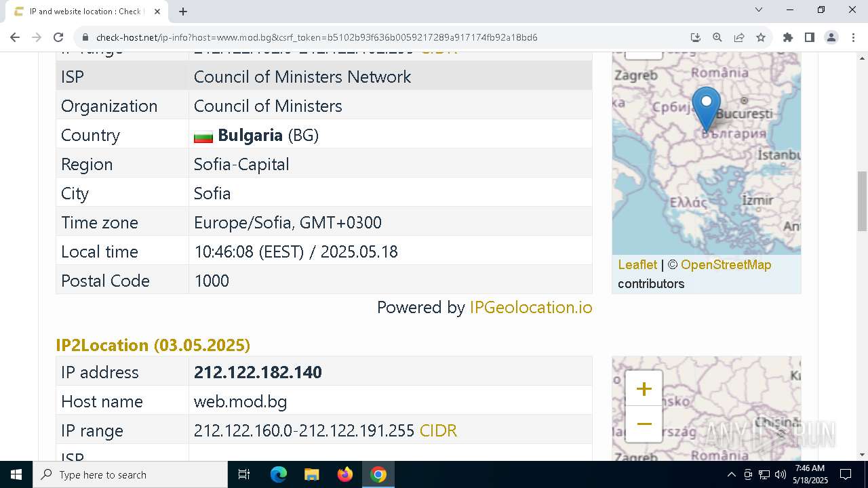
Task: Open the Windows Start menu
Action: [x=16, y=474]
